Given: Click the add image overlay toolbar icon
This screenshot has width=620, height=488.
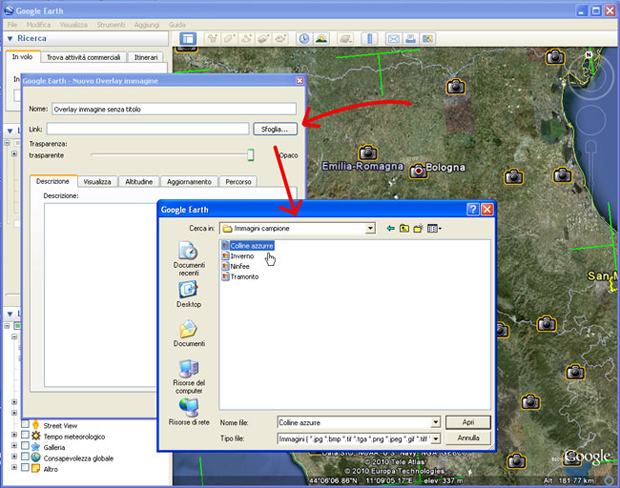Looking at the screenshot, I should [x=263, y=39].
